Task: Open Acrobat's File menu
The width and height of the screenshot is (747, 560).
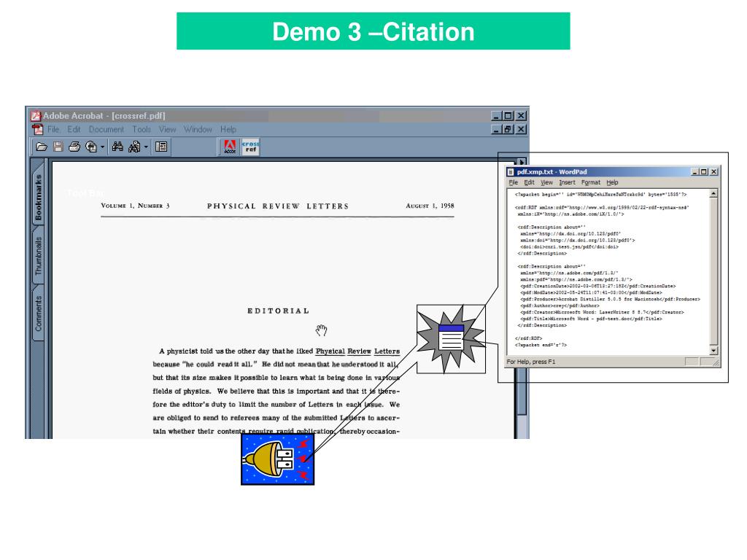Action: pyautogui.click(x=53, y=130)
